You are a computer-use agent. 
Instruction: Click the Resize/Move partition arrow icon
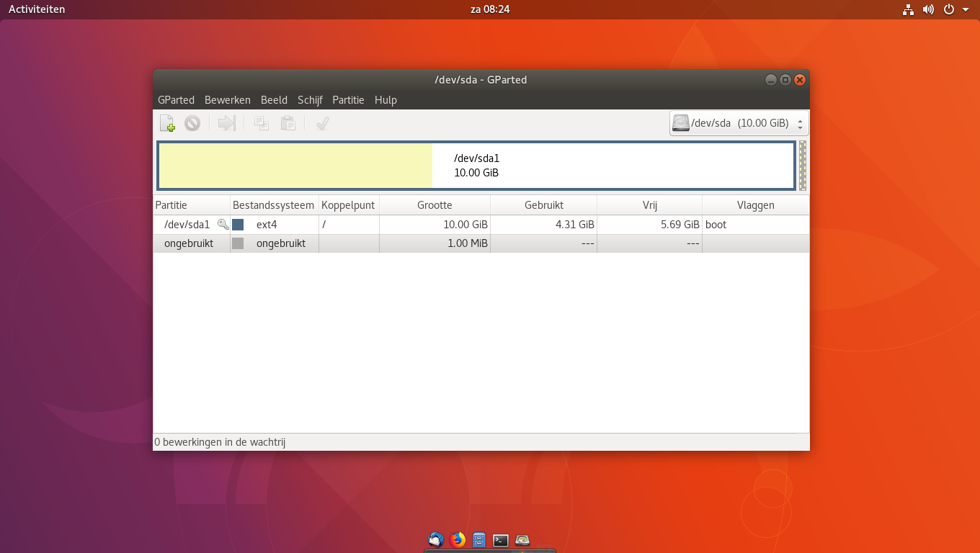(226, 123)
